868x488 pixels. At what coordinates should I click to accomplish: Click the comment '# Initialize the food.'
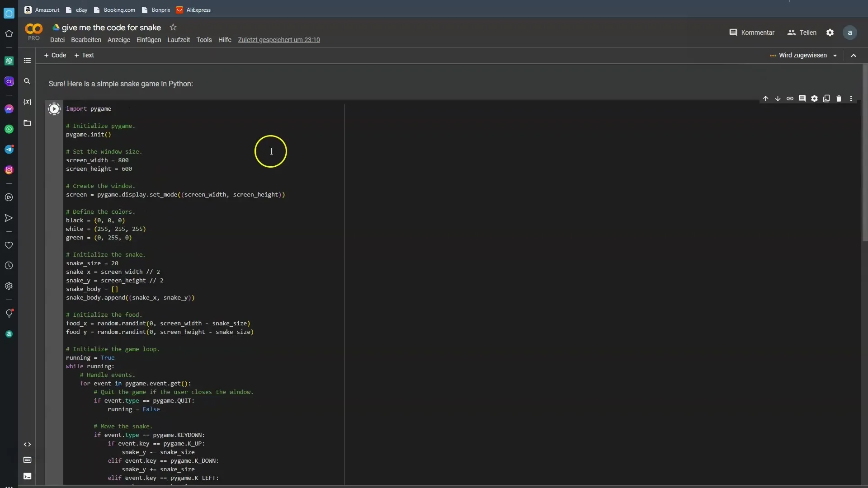(104, 315)
